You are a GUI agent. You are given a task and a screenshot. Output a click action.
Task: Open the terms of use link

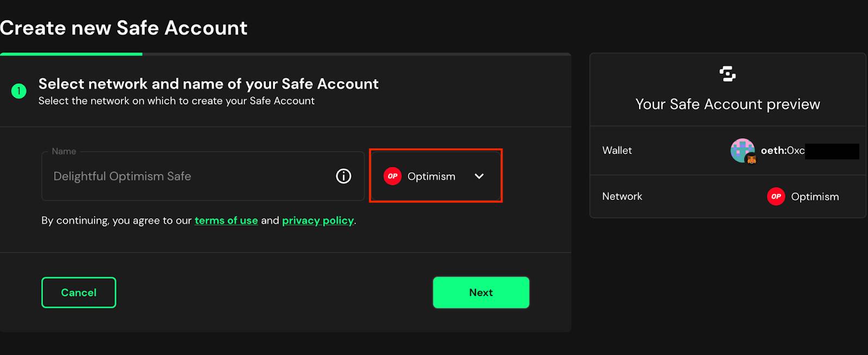click(226, 221)
